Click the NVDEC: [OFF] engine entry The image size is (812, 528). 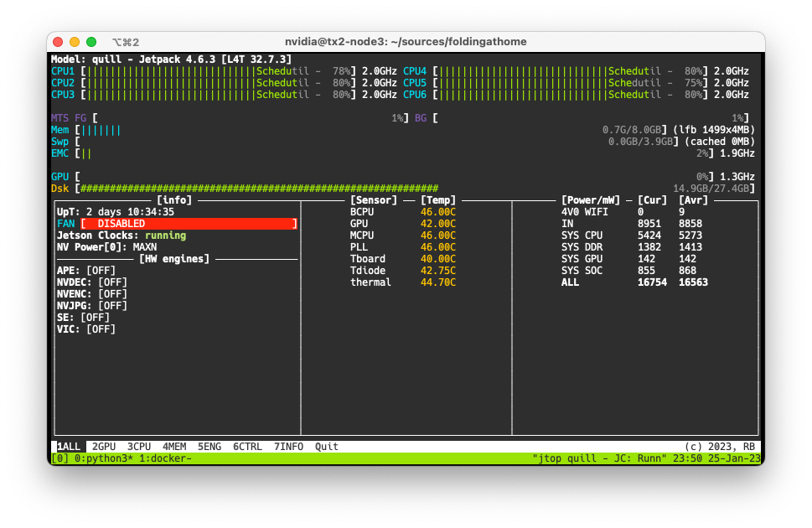[91, 282]
